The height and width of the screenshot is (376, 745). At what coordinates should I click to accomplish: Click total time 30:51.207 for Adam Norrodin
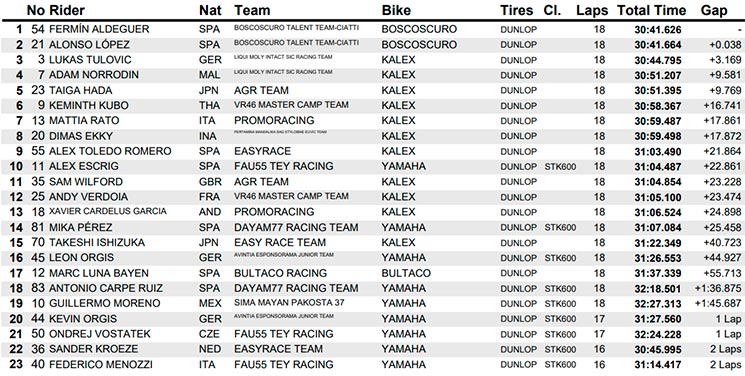[658, 75]
